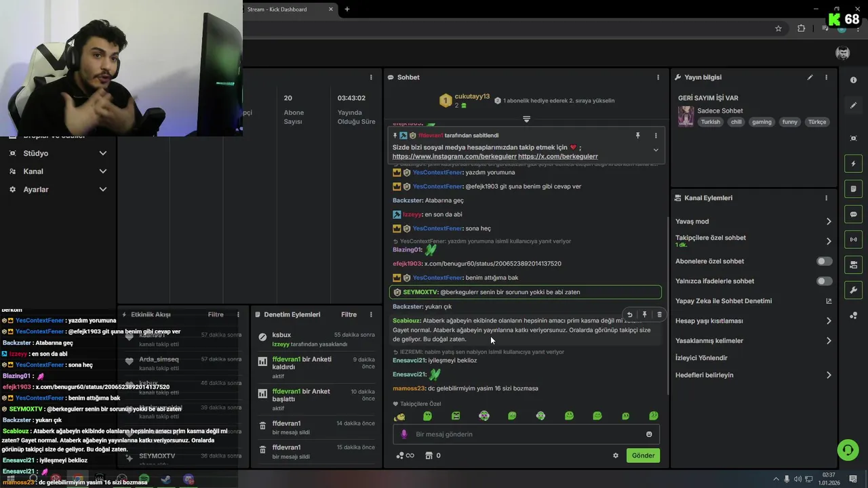This screenshot has height=488, width=868.
Task: Click the pencil icon in the right sidebar
Action: (853, 105)
